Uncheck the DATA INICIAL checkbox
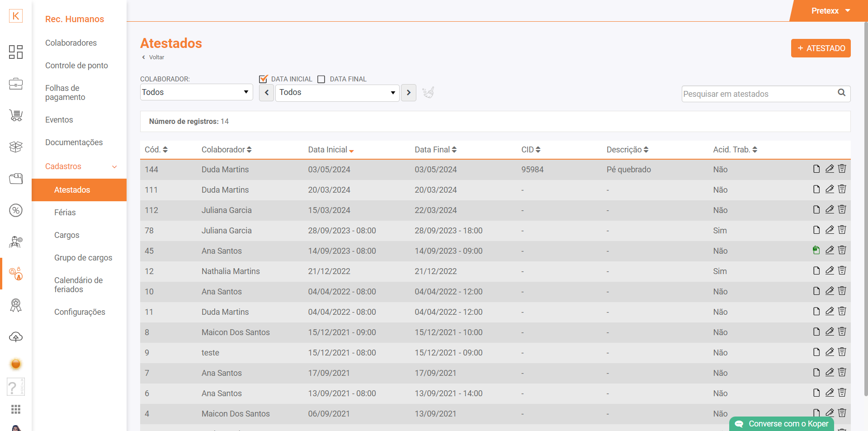868x431 pixels. coord(263,79)
